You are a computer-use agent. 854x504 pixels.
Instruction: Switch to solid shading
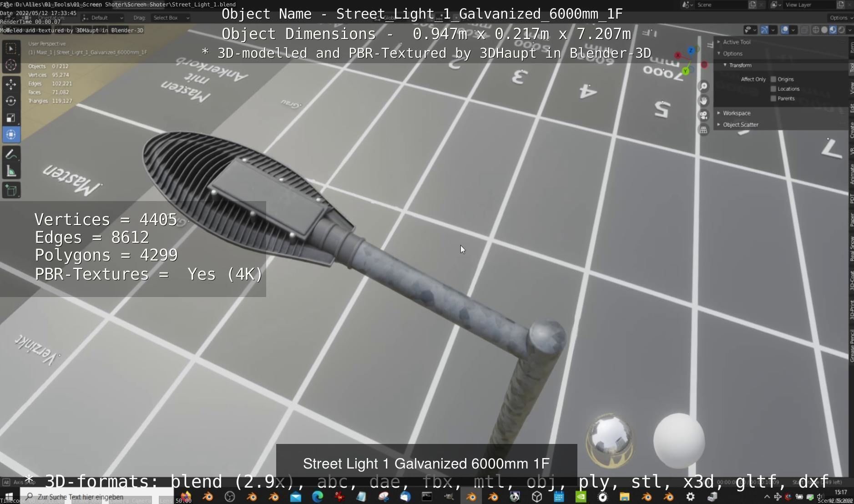[824, 30]
